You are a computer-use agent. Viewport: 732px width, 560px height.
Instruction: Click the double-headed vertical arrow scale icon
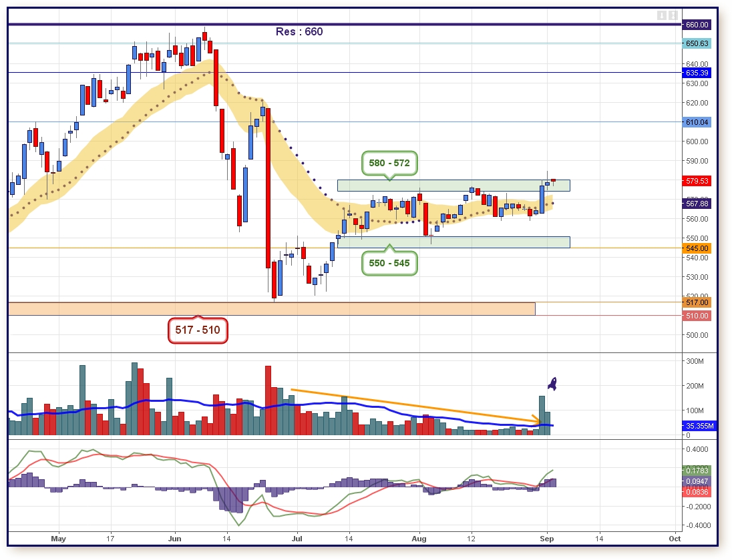(673, 15)
